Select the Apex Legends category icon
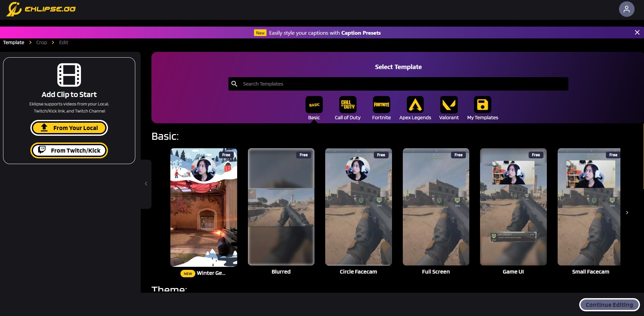This screenshot has width=644, height=316. 415,105
